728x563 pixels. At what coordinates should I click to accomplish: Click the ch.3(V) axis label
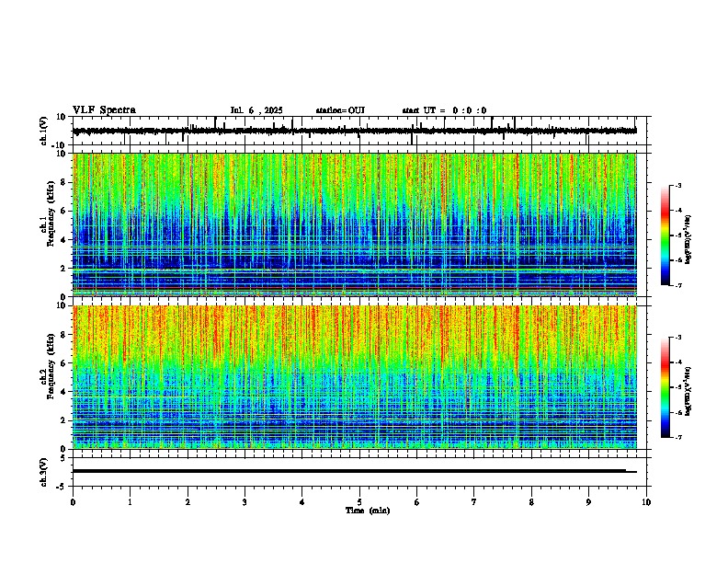44,472
